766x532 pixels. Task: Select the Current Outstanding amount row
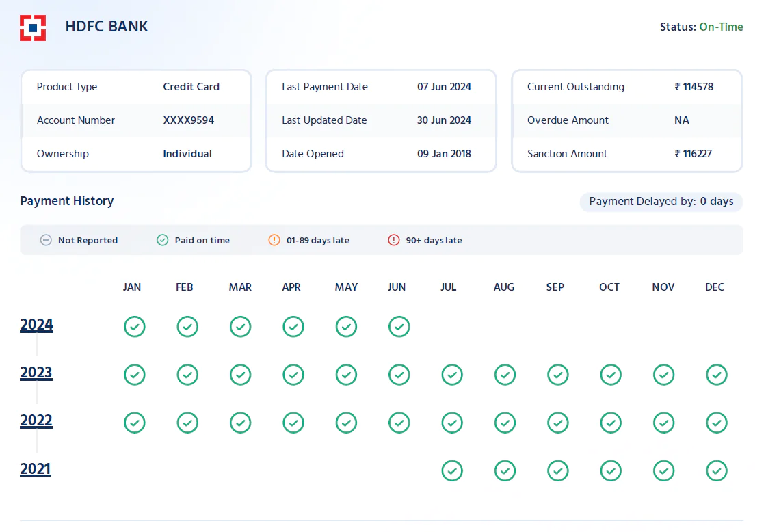click(x=626, y=87)
